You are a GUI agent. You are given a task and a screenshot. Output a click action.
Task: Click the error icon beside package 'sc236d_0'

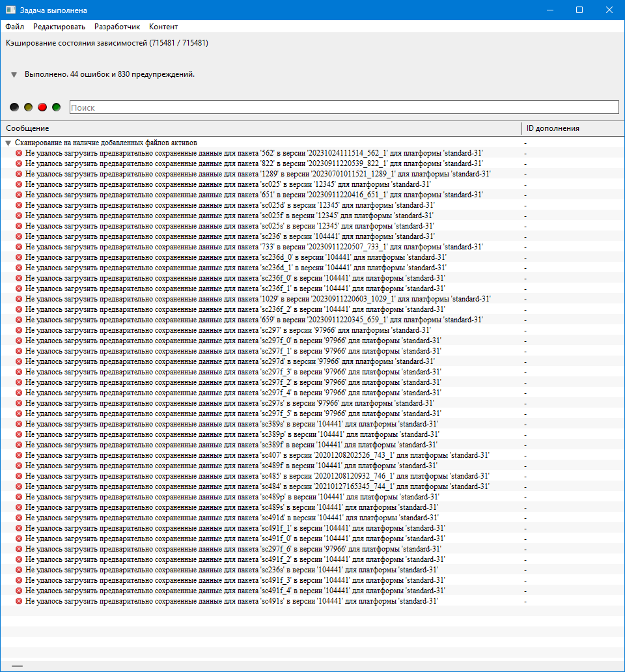tap(19, 257)
